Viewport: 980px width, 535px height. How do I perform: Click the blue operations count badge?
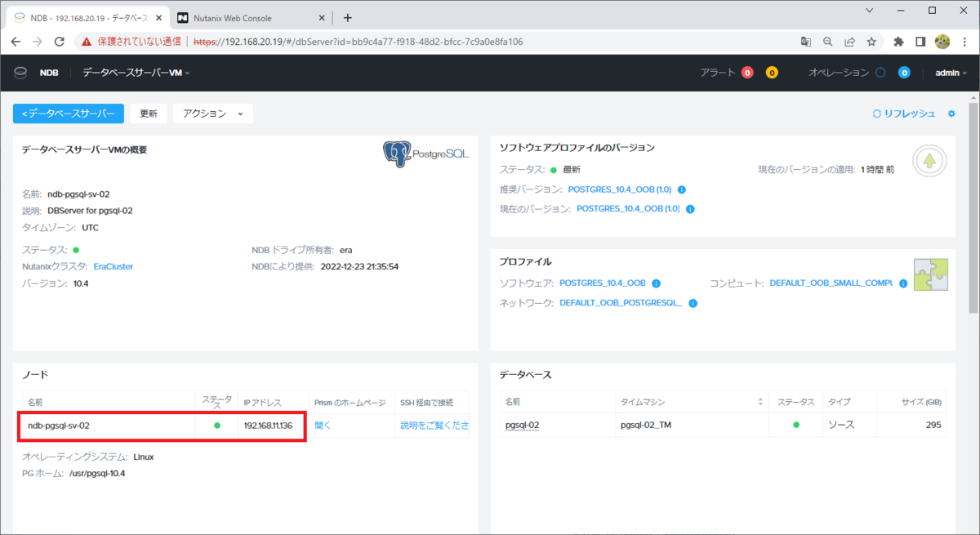[x=904, y=73]
